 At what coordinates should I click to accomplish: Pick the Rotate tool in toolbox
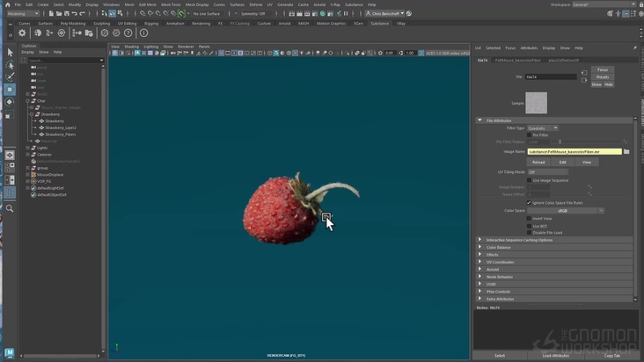pyautogui.click(x=10, y=102)
